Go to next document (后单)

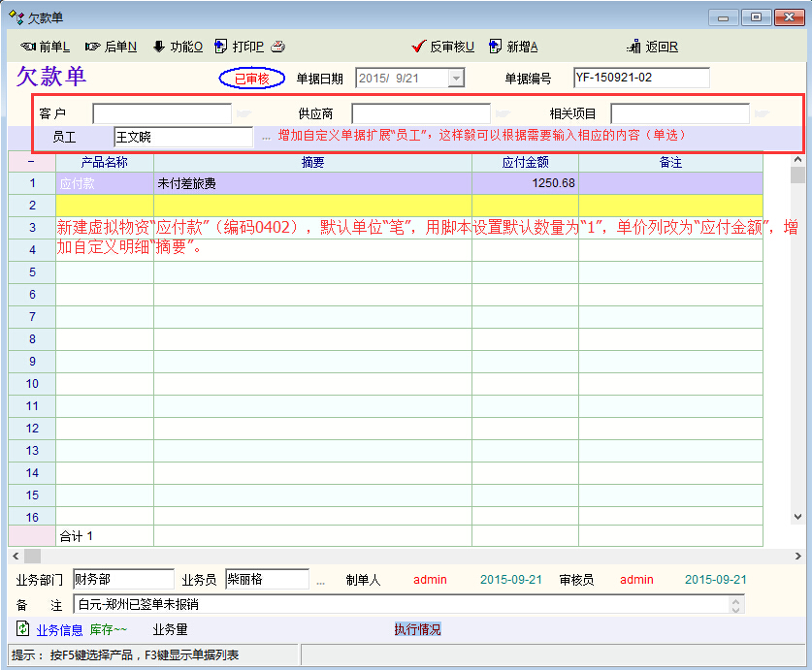click(111, 47)
